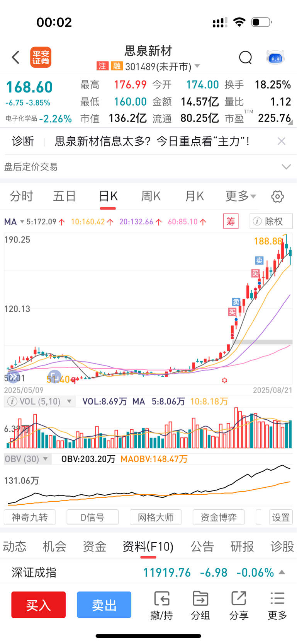The height and width of the screenshot is (644, 297).
Task: Tap the 融 margin badge
Action: [116, 66]
